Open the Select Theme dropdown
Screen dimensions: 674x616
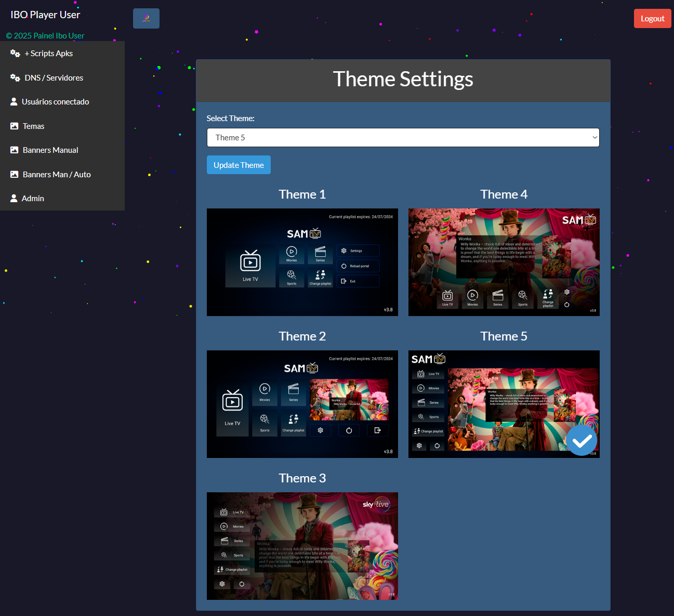pos(403,138)
